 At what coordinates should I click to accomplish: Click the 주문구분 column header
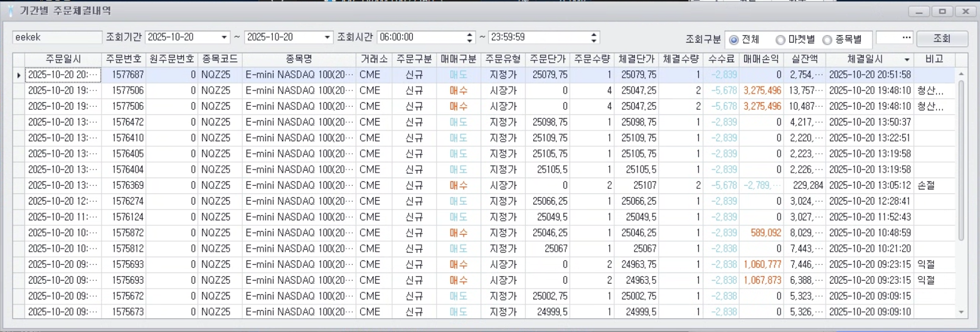click(x=413, y=59)
